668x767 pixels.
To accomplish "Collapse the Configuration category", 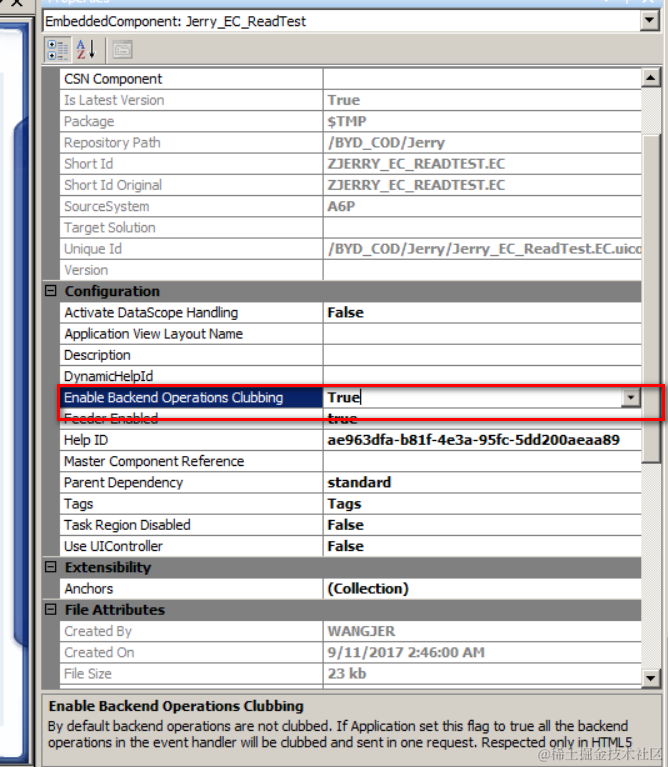I will [50, 291].
